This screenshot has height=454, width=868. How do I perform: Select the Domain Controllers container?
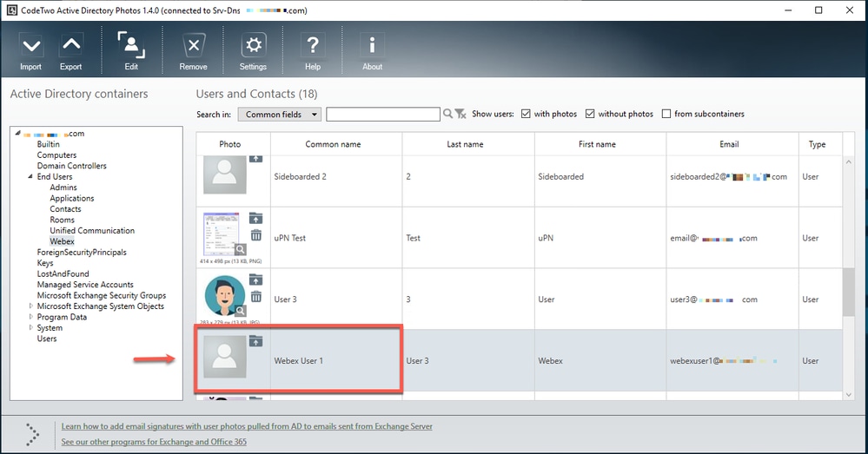tap(71, 166)
